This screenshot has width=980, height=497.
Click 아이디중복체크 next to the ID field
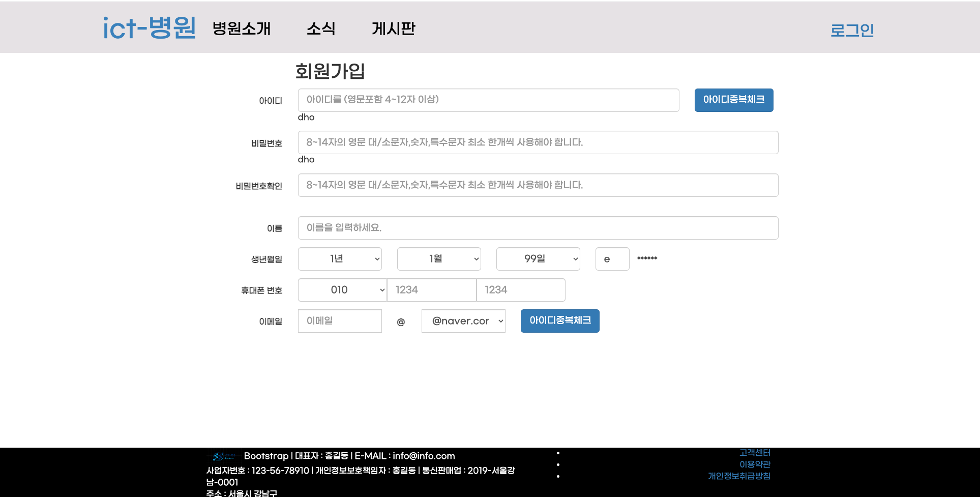733,100
